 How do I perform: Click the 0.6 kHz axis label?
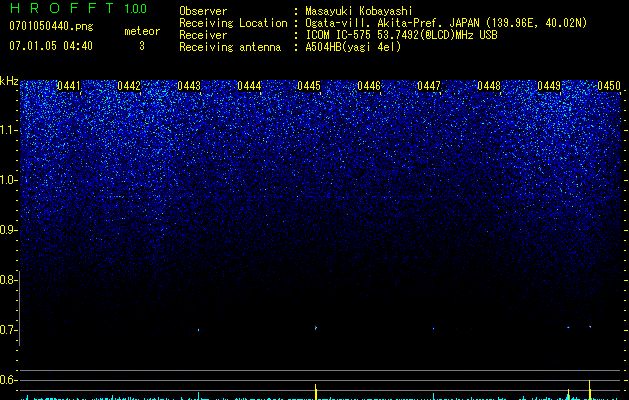[x=8, y=380]
